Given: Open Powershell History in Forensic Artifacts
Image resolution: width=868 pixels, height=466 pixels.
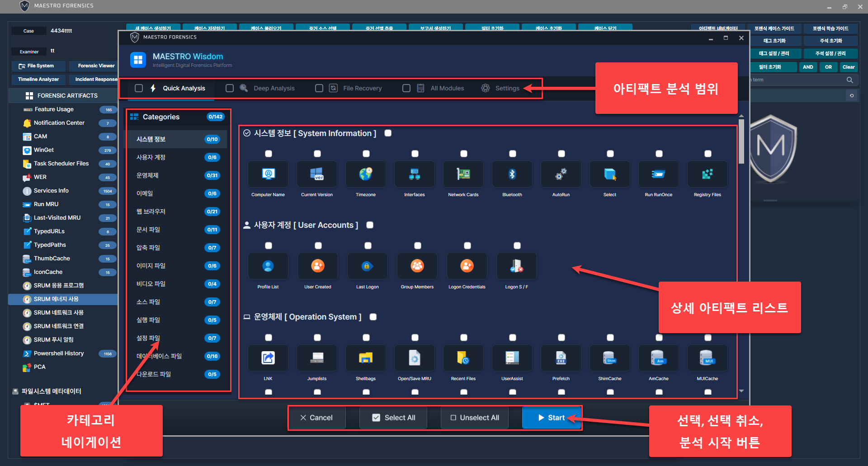Looking at the screenshot, I should coord(59,353).
